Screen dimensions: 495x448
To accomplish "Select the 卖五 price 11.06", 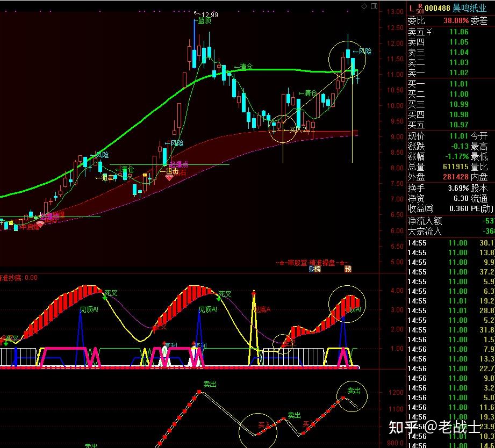I will coord(459,32).
